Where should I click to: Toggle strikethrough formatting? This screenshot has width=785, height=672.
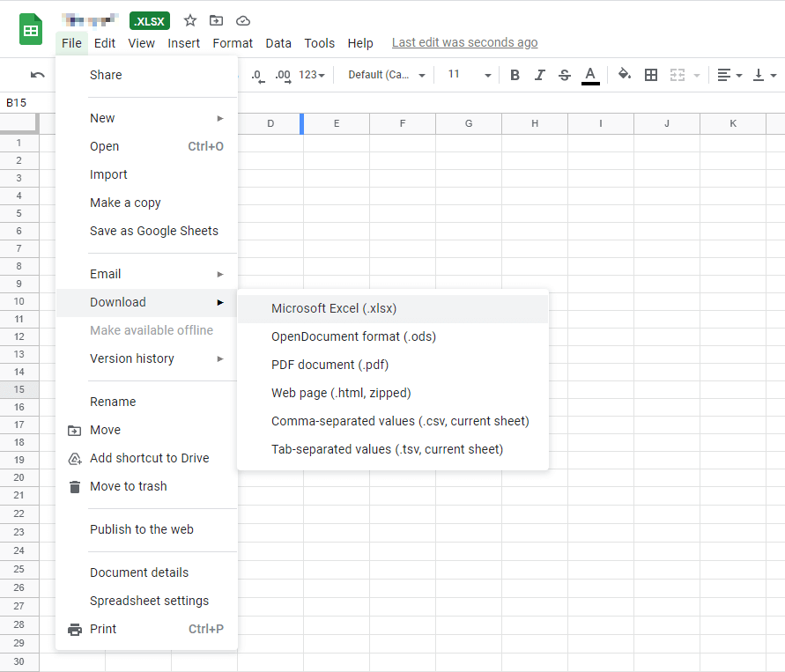tap(565, 75)
